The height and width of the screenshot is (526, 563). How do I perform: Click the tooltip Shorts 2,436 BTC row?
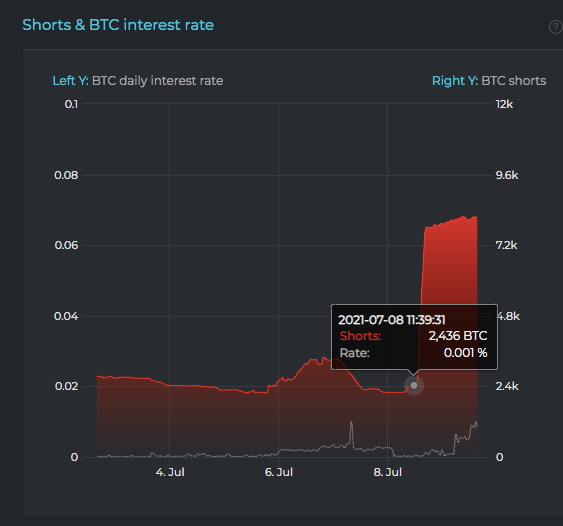click(x=413, y=336)
